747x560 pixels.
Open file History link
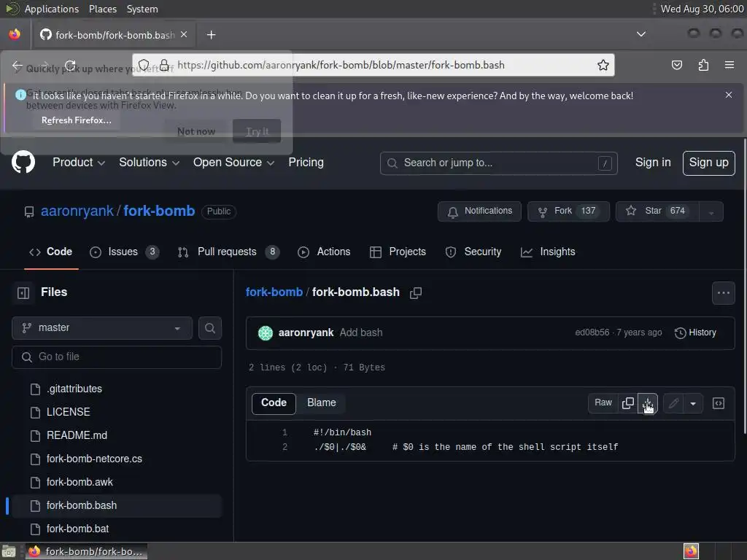click(x=695, y=332)
